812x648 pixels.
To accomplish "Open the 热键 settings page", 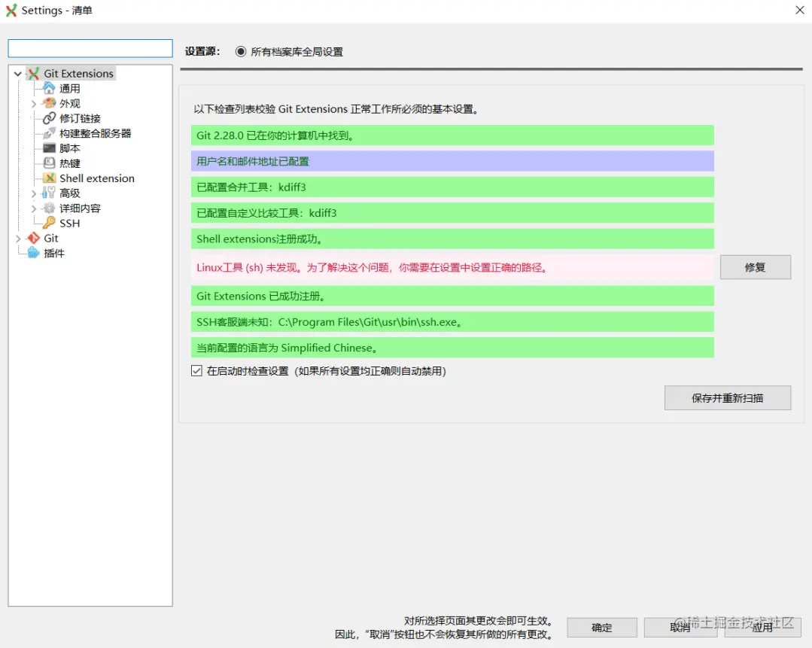I will pos(69,163).
